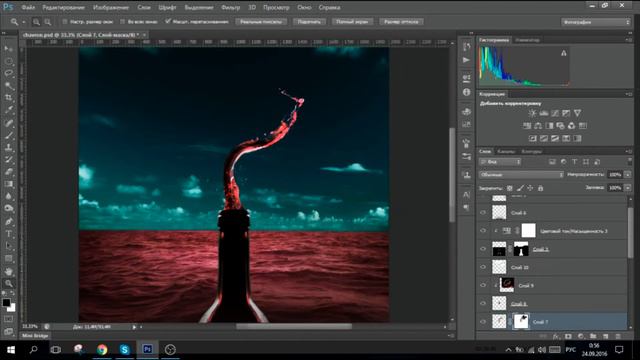
Task: Select the Lasso tool
Action: tap(8, 73)
